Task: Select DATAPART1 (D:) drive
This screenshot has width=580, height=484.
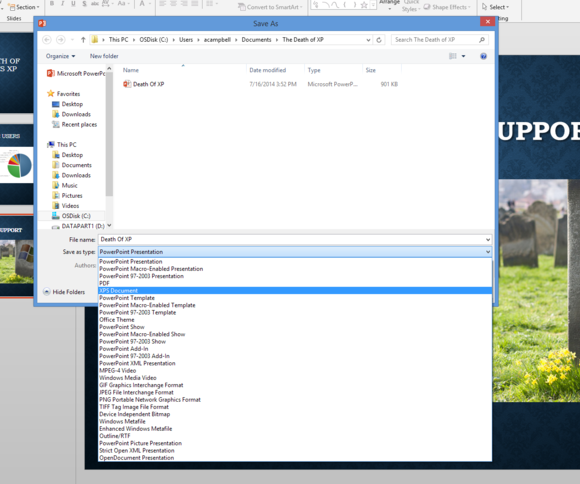Action: pyautogui.click(x=78, y=226)
